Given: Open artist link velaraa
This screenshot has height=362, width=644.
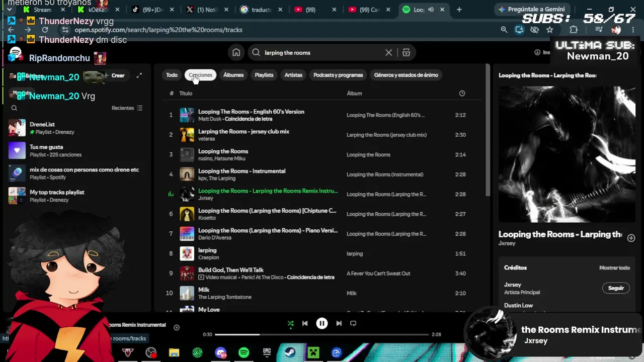Looking at the screenshot, I should tap(206, 139).
